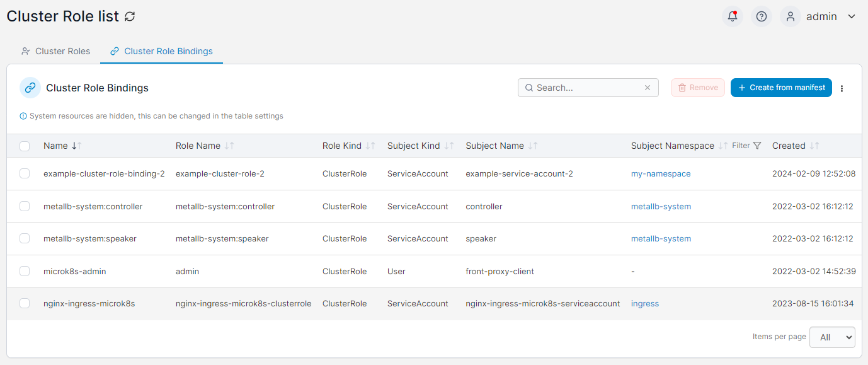Screen dimensions: 868x365
Task: Expand the admin account menu chevron
Action: (x=852, y=16)
